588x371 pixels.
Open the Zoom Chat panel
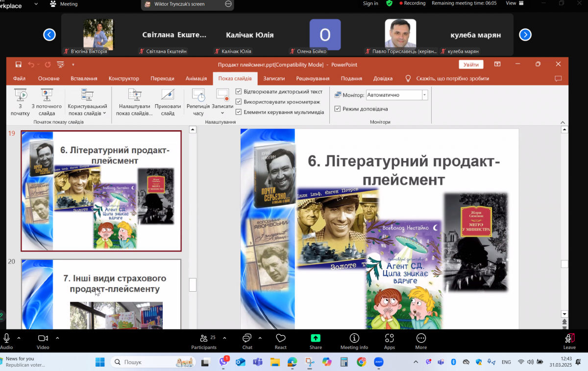pos(247,341)
